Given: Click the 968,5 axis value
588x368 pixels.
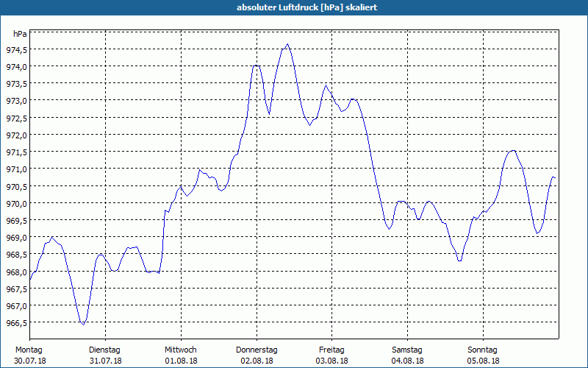Looking at the screenshot, I should coord(16,255).
